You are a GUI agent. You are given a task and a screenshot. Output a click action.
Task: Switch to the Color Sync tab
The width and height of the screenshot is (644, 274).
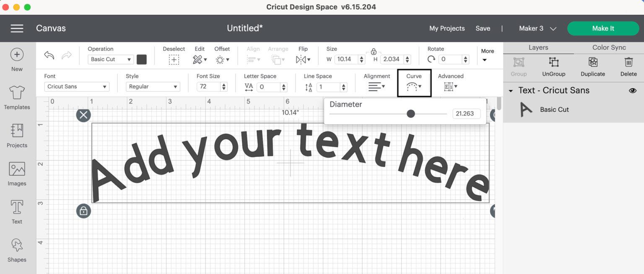click(608, 47)
